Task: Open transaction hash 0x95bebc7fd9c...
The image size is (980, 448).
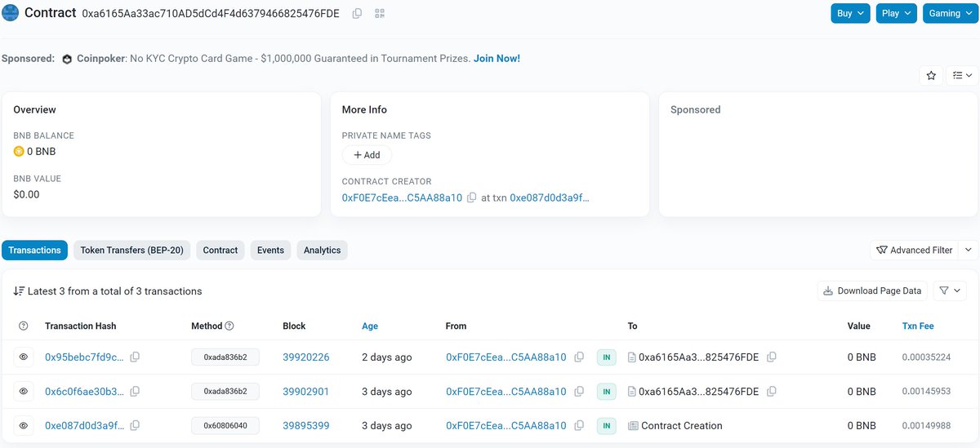Action: 85,357
